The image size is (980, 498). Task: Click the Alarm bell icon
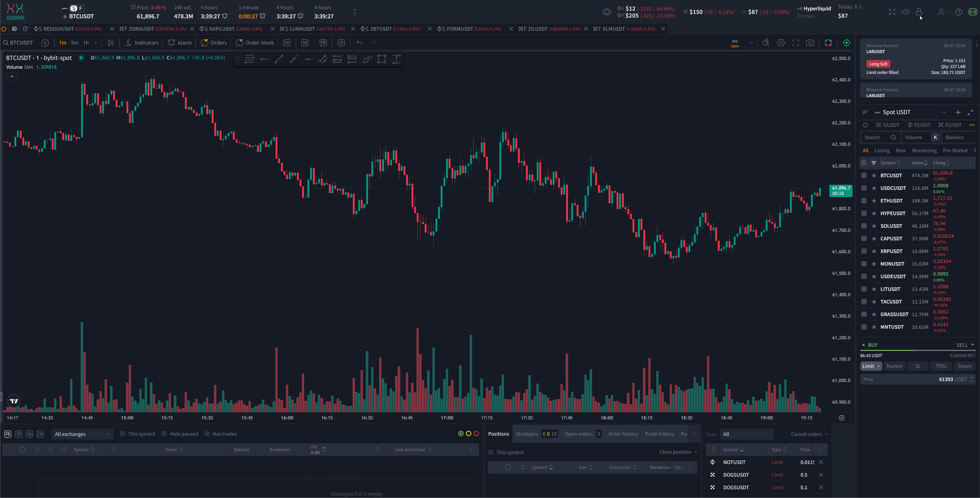point(172,43)
